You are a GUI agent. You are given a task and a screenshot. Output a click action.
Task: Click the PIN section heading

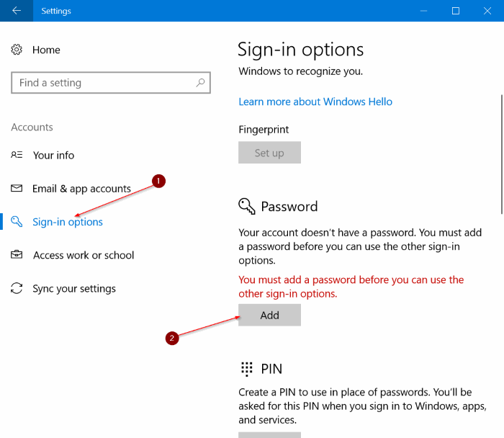[x=271, y=369]
